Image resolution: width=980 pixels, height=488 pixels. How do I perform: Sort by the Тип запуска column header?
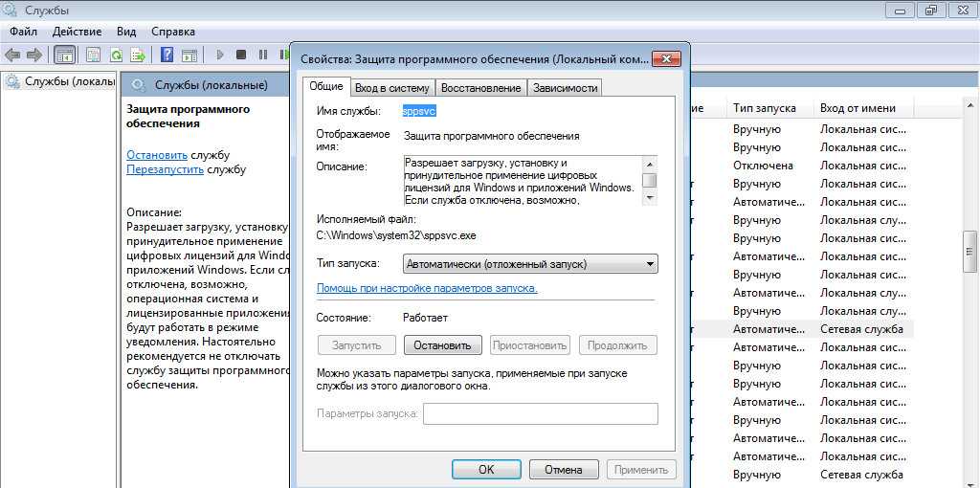click(x=770, y=108)
